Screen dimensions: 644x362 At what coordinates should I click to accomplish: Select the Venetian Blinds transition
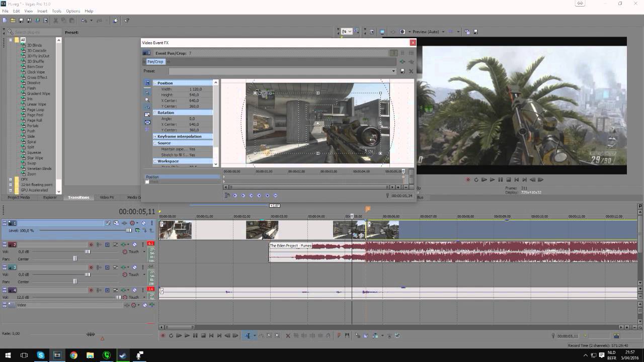pos(39,168)
